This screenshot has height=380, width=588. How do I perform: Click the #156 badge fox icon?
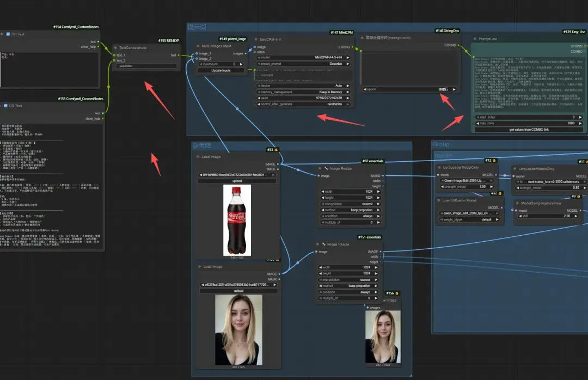(x=397, y=293)
